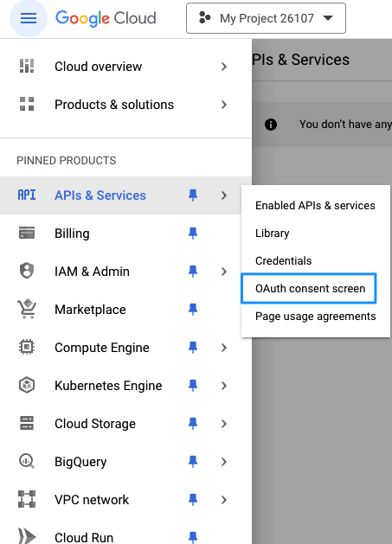Toggle the Marketplace pin
This screenshot has height=544, width=392.
coord(193,310)
